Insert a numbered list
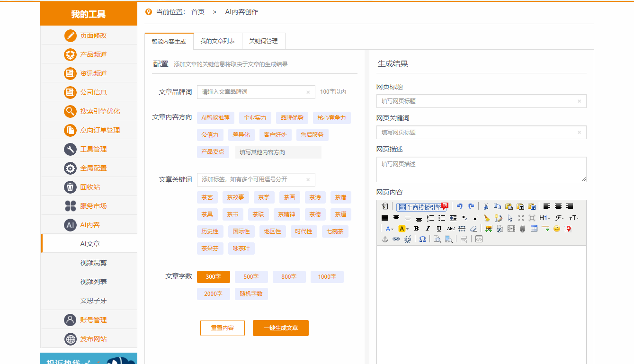Screen dimensions: 634x364 click(430, 218)
